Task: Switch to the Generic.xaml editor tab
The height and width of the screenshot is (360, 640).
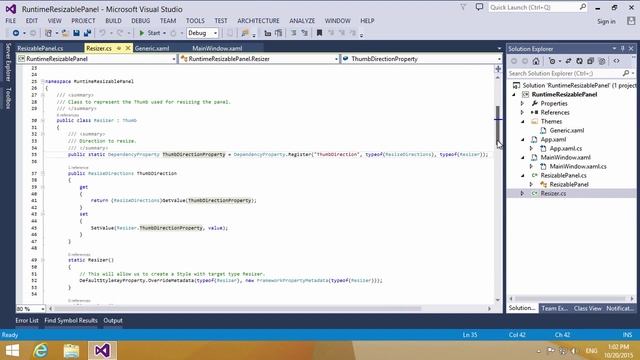Action: pos(152,48)
